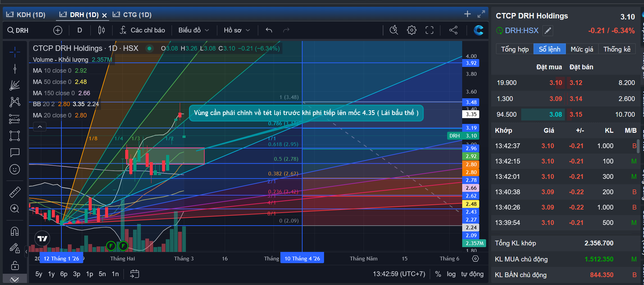Click the first F event marker
This screenshot has height=285, width=644.
pos(111,246)
